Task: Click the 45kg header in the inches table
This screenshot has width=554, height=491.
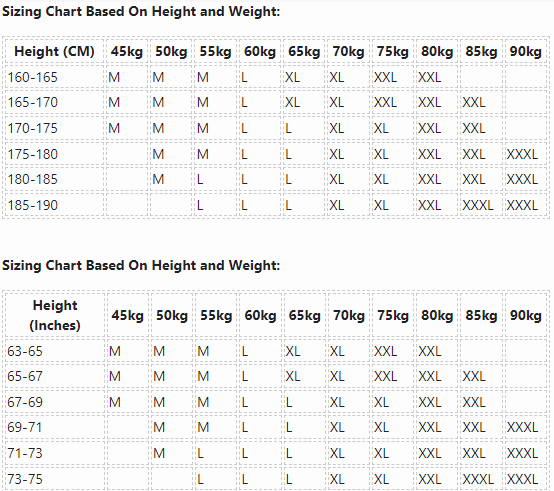Action: click(x=128, y=315)
